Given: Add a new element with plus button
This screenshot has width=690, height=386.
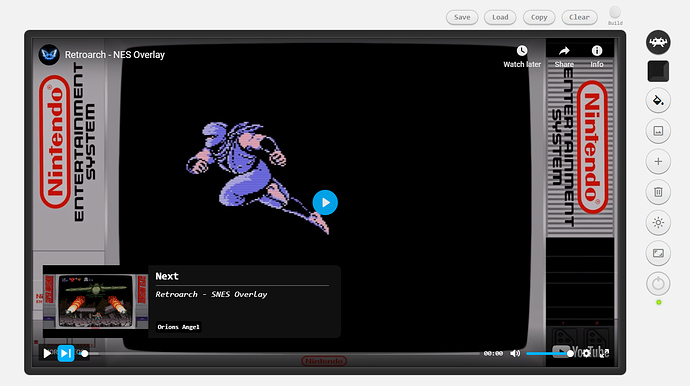Looking at the screenshot, I should tap(658, 162).
